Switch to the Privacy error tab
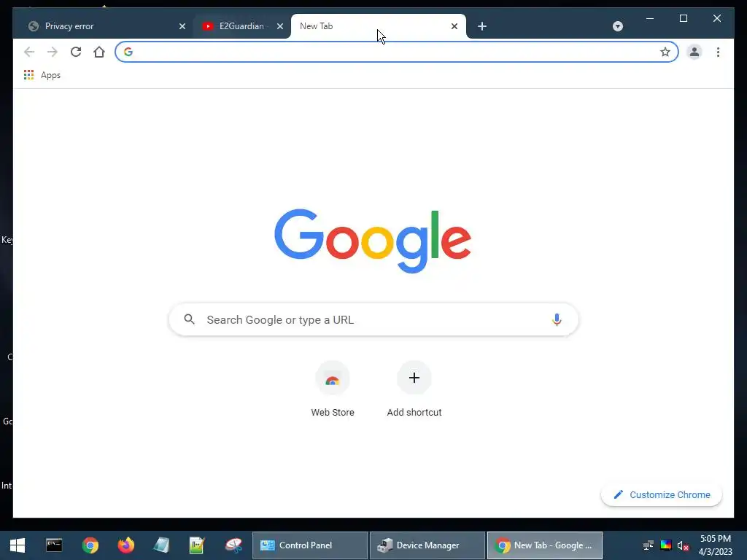Screen dimensions: 747x560 point(102,26)
